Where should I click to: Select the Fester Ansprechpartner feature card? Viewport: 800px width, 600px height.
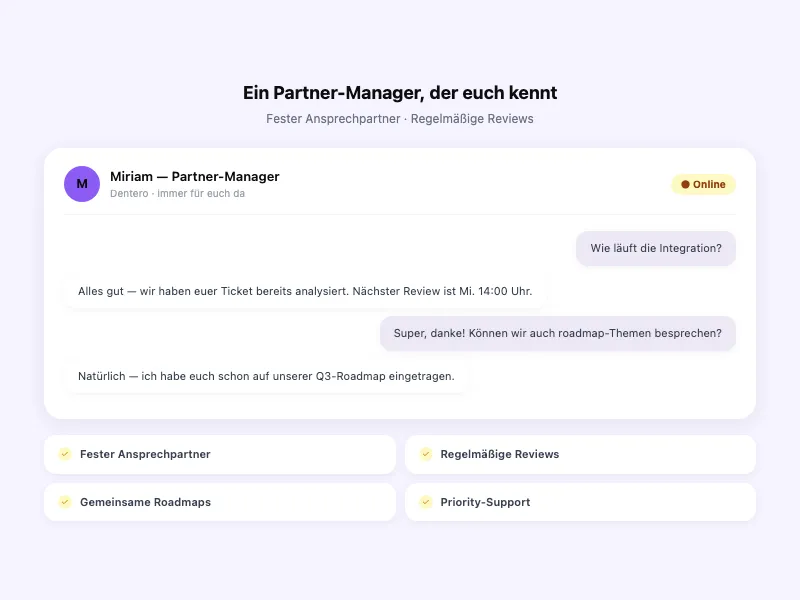coord(220,454)
